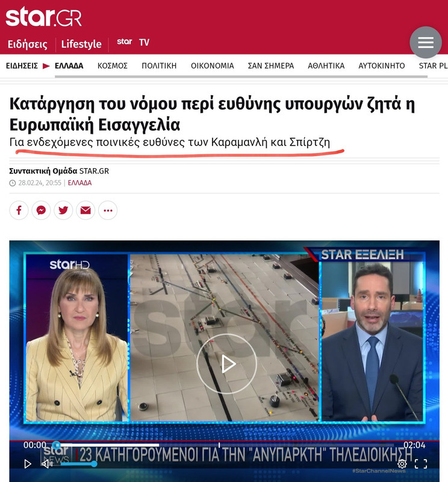Click the horizontal scrollbar under category nav
This screenshot has width=448, height=482.
click(241, 77)
